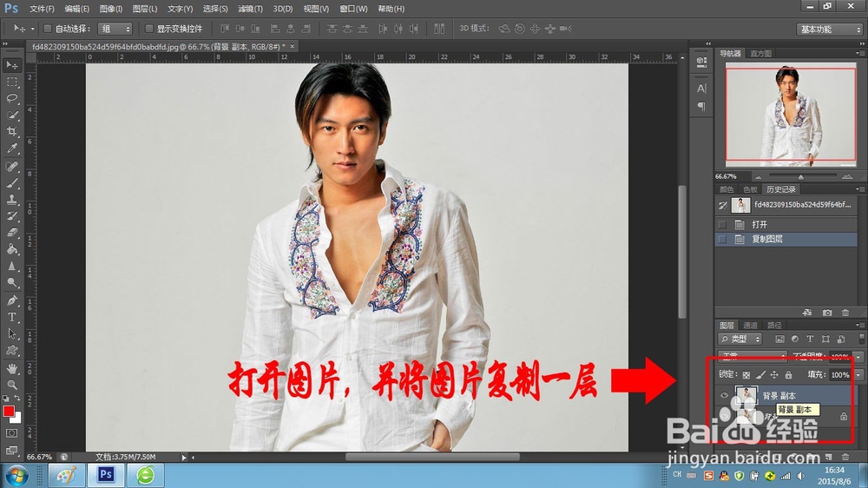The width and height of the screenshot is (868, 488).
Task: Select the Rectangular Marquee tool
Action: click(x=11, y=82)
